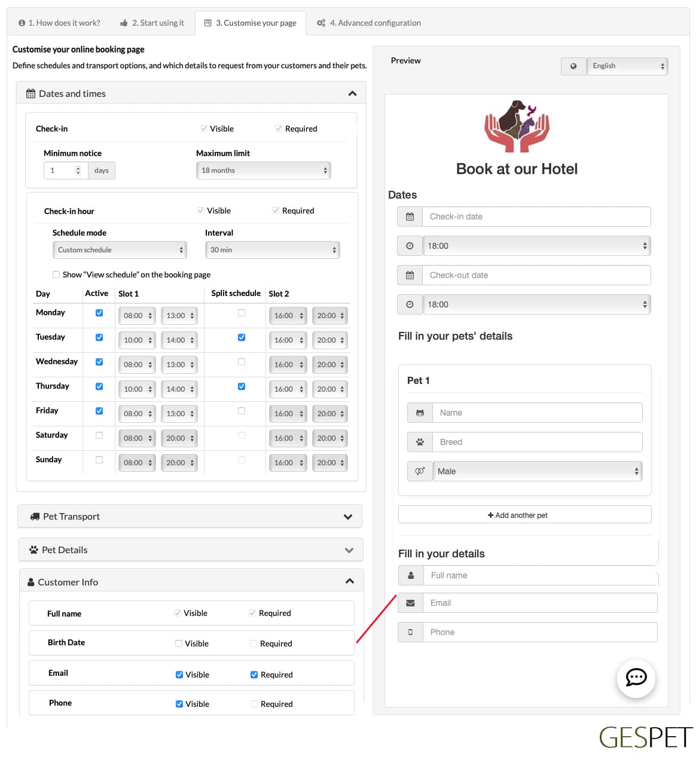699x784 pixels.
Task: Click into the Check-out date field
Action: pos(536,275)
